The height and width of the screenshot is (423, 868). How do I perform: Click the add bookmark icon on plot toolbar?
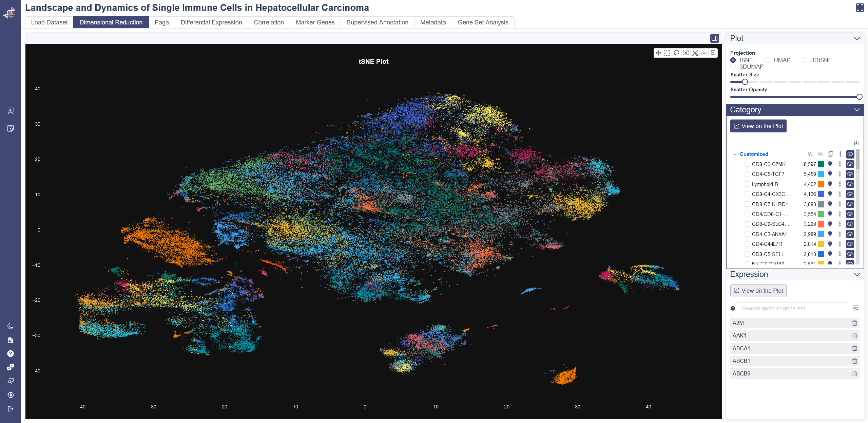click(x=713, y=53)
